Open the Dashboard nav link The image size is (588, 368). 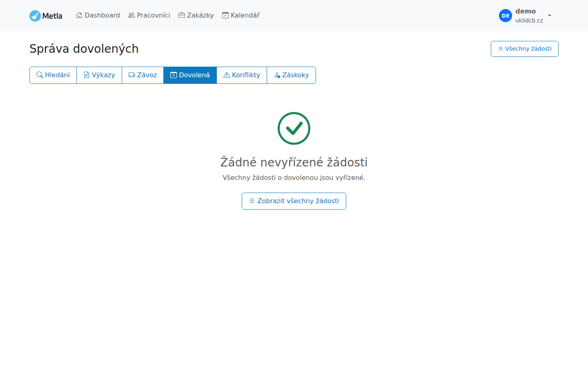click(98, 16)
